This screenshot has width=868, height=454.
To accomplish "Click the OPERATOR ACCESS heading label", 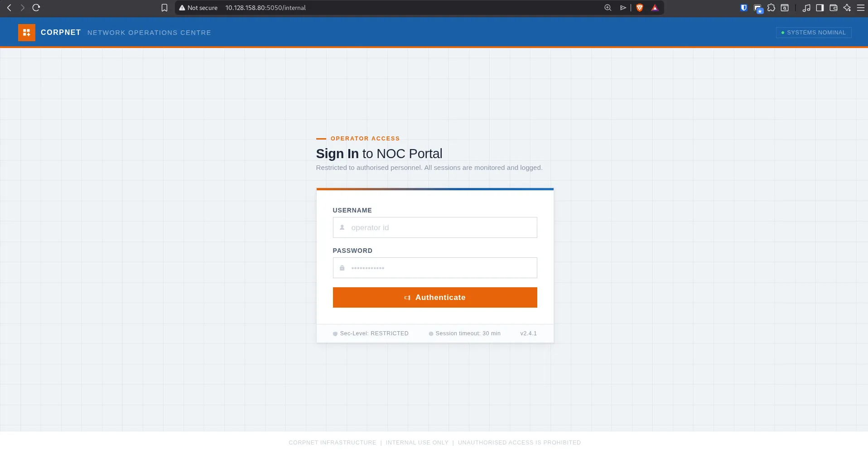I will [365, 139].
